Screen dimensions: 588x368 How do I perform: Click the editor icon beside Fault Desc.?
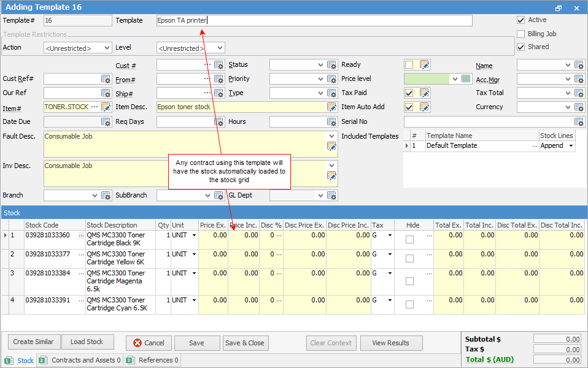[x=332, y=147]
